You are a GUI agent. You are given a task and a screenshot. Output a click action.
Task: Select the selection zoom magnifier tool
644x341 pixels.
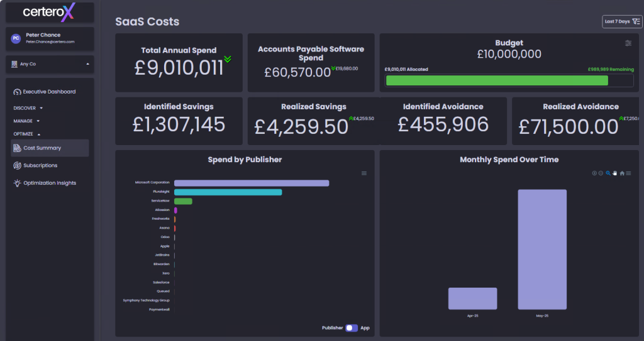[x=608, y=173]
